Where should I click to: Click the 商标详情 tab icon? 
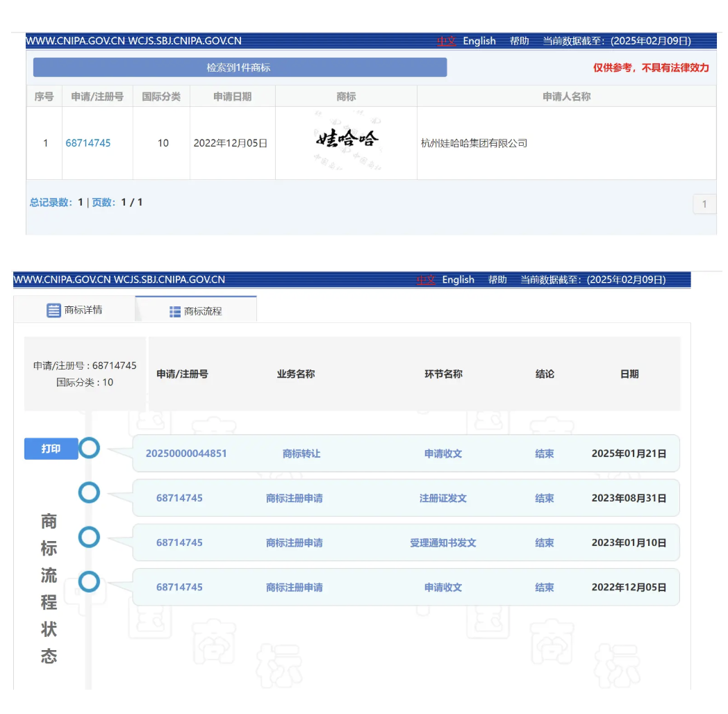[x=53, y=310]
